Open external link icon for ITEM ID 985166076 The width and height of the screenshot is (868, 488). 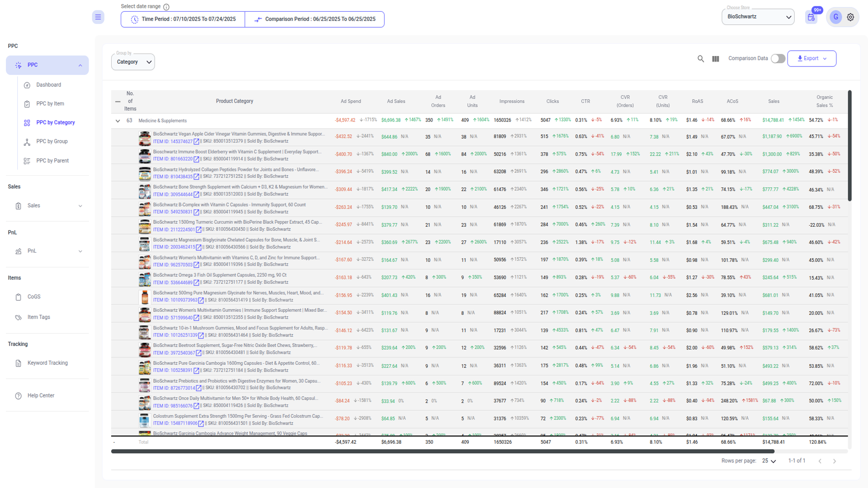[x=196, y=406]
